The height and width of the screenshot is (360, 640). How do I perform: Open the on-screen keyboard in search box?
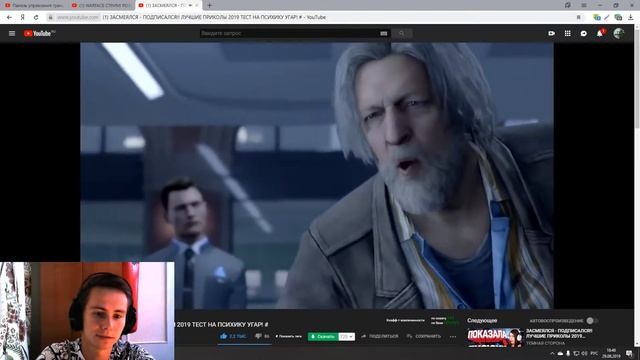pos(384,33)
